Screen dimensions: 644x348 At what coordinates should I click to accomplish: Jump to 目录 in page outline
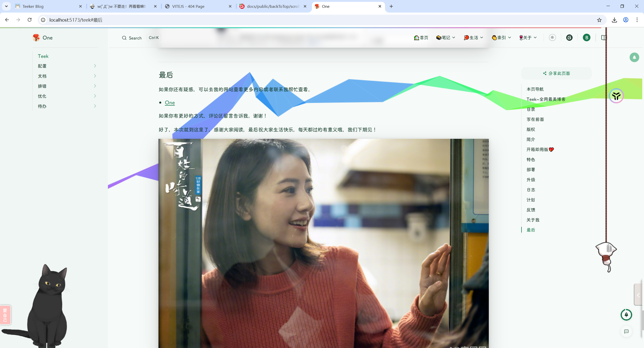531,109
